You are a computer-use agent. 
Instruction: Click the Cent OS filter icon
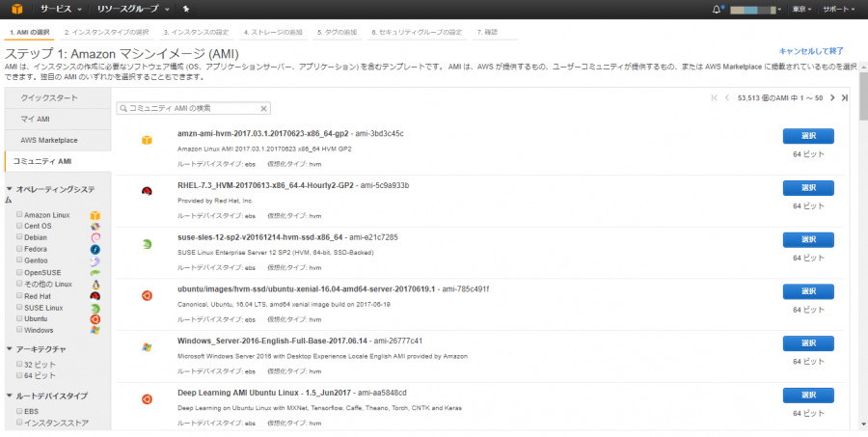95,227
